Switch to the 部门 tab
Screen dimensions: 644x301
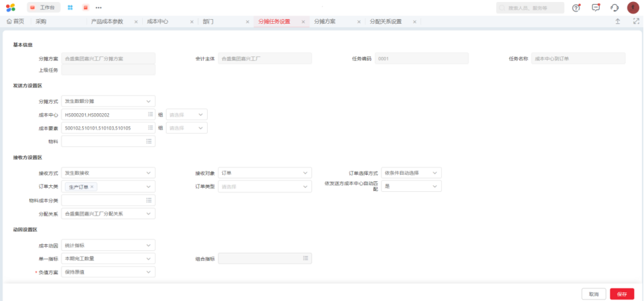pos(208,22)
